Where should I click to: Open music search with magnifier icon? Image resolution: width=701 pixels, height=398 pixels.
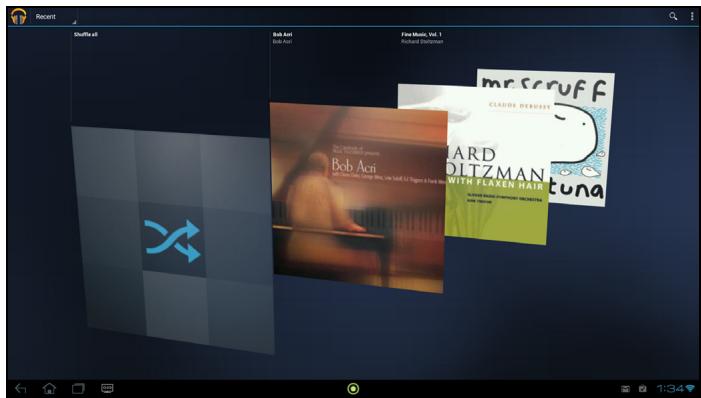[673, 17]
